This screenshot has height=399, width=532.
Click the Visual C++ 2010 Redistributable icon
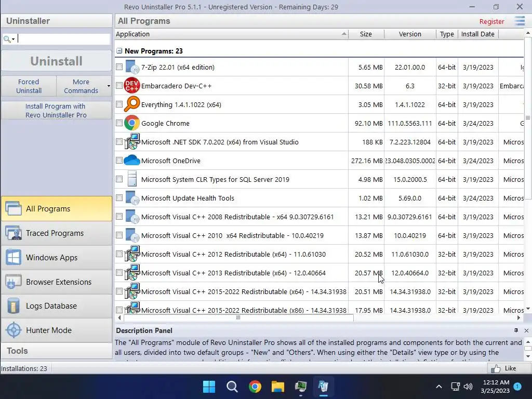(132, 235)
